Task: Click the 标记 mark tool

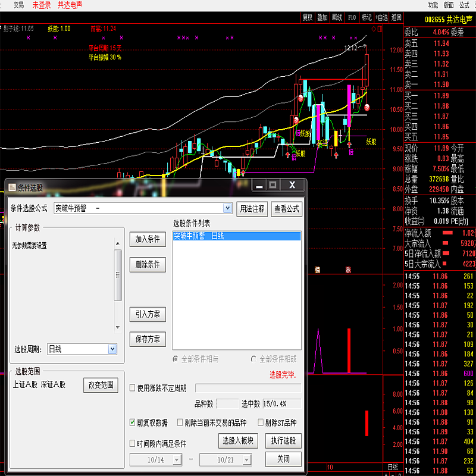Action: [367, 17]
